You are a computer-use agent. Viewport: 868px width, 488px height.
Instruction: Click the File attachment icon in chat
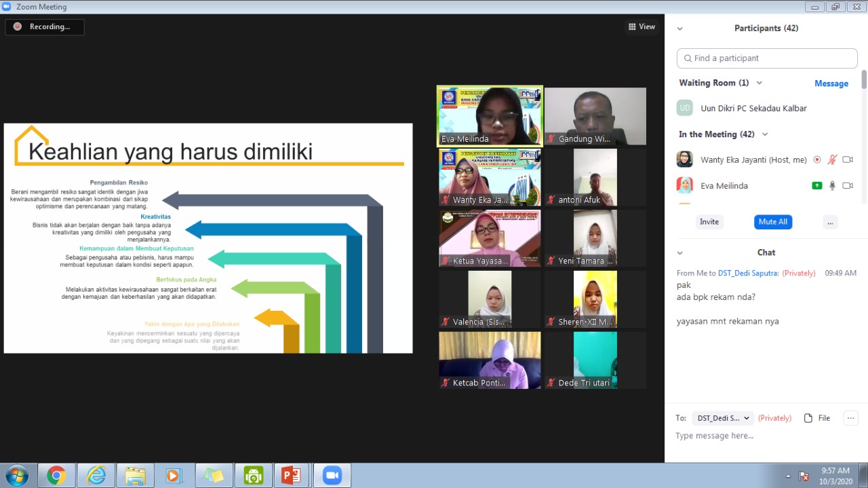point(816,418)
